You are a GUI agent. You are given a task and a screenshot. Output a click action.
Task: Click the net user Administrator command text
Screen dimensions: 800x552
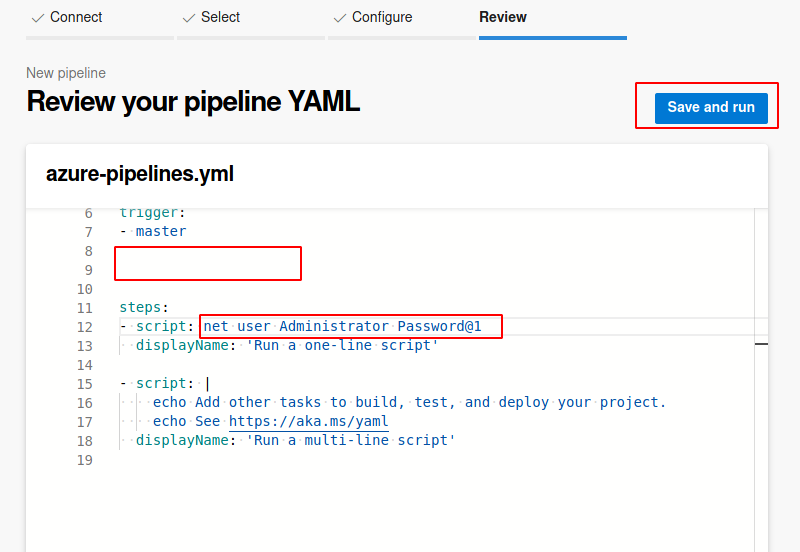click(x=350, y=327)
